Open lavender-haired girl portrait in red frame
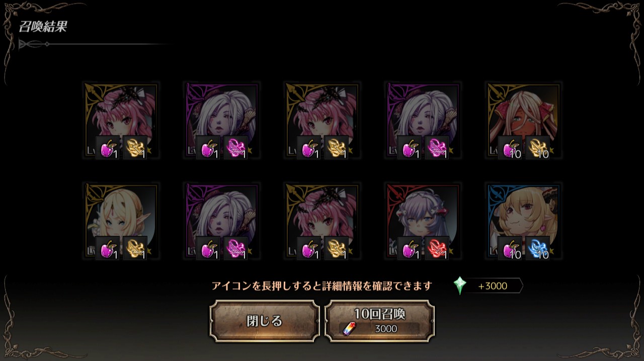 tap(423, 222)
